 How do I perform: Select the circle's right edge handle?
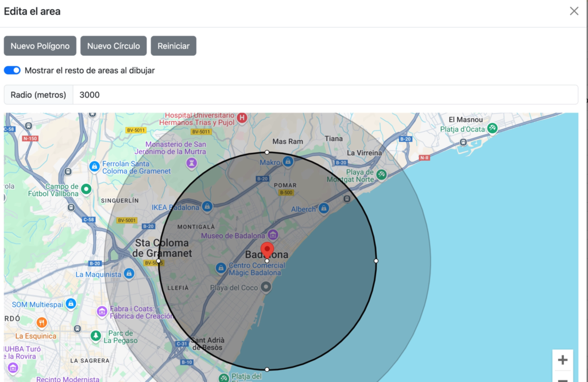coord(376,261)
